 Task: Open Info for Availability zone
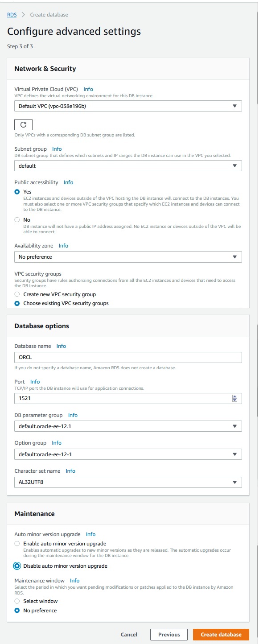(64, 246)
